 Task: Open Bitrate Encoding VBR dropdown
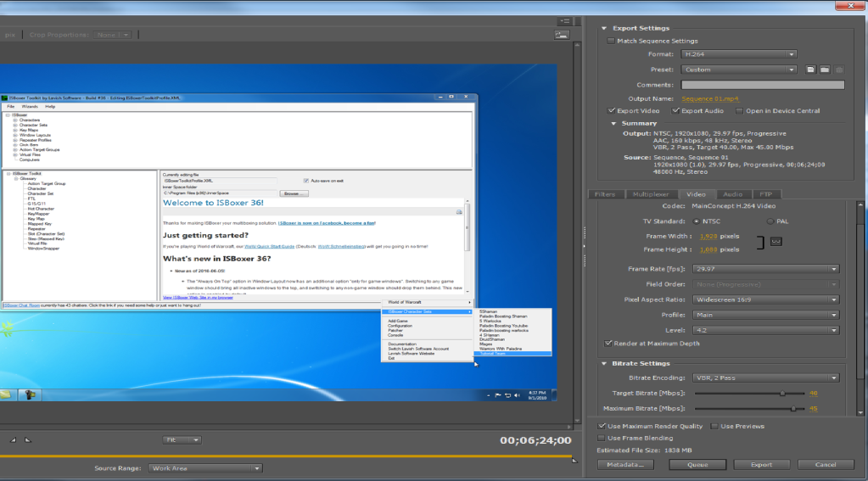(x=766, y=378)
